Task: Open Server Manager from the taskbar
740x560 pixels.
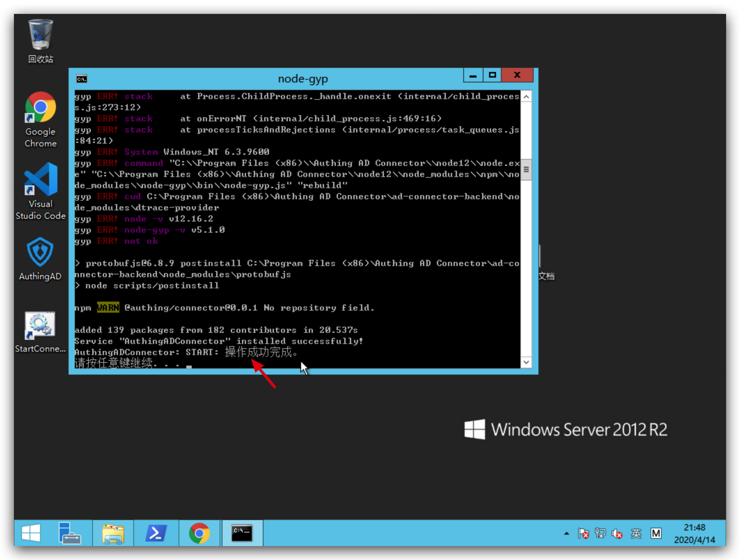Action: click(69, 533)
